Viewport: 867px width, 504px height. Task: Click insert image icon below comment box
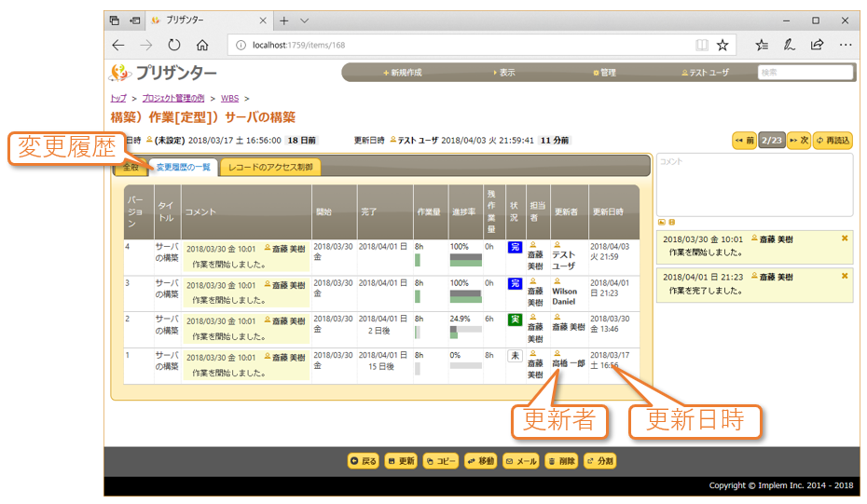661,222
